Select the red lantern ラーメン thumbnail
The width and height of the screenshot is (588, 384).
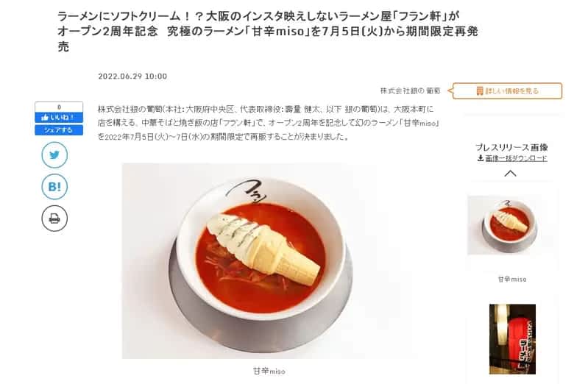point(512,339)
